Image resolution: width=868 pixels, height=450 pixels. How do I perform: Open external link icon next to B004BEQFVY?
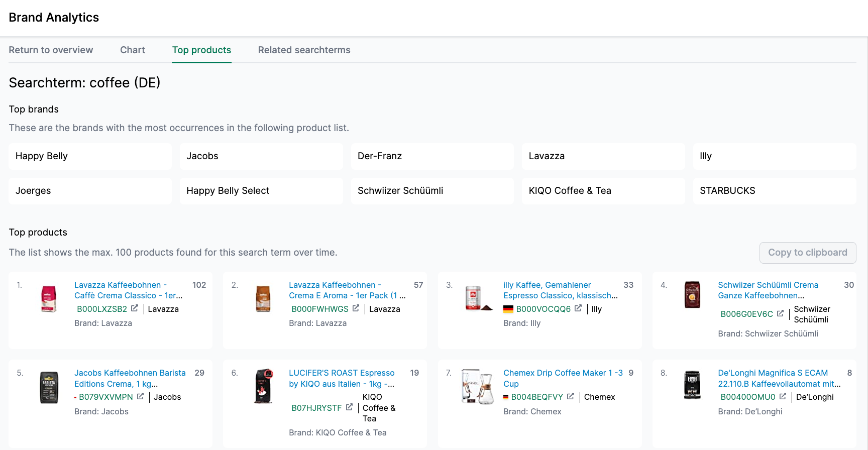click(571, 396)
